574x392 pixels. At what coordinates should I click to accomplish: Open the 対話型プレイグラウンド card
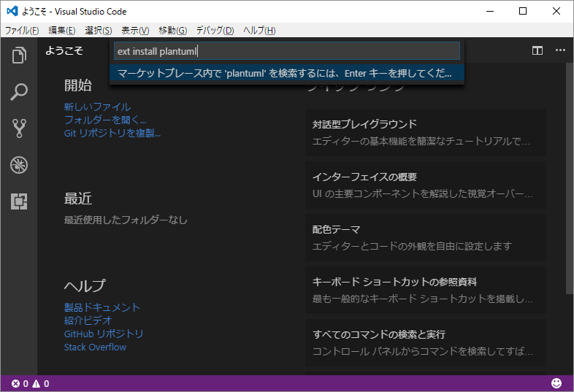(425, 133)
